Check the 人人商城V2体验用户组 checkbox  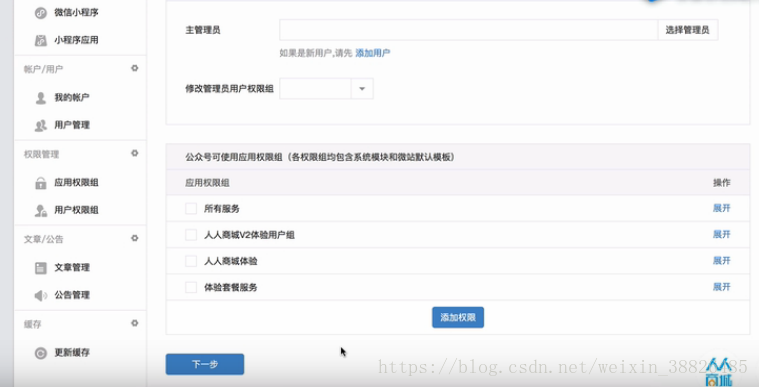pos(191,235)
